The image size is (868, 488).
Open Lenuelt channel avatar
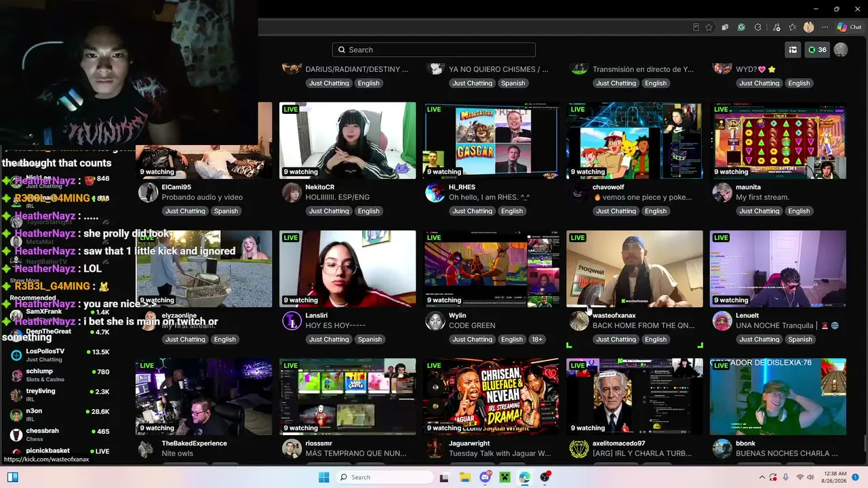(x=722, y=321)
